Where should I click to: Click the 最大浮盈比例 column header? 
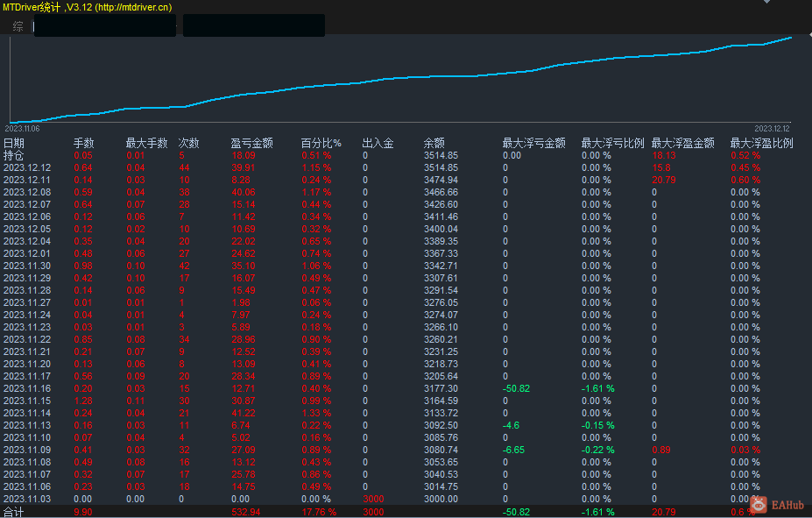point(761,143)
